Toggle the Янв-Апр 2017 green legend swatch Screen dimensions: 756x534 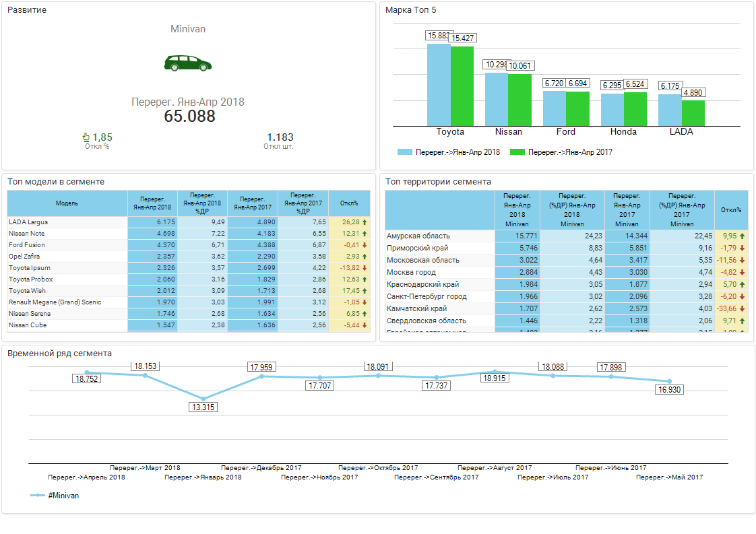[517, 152]
